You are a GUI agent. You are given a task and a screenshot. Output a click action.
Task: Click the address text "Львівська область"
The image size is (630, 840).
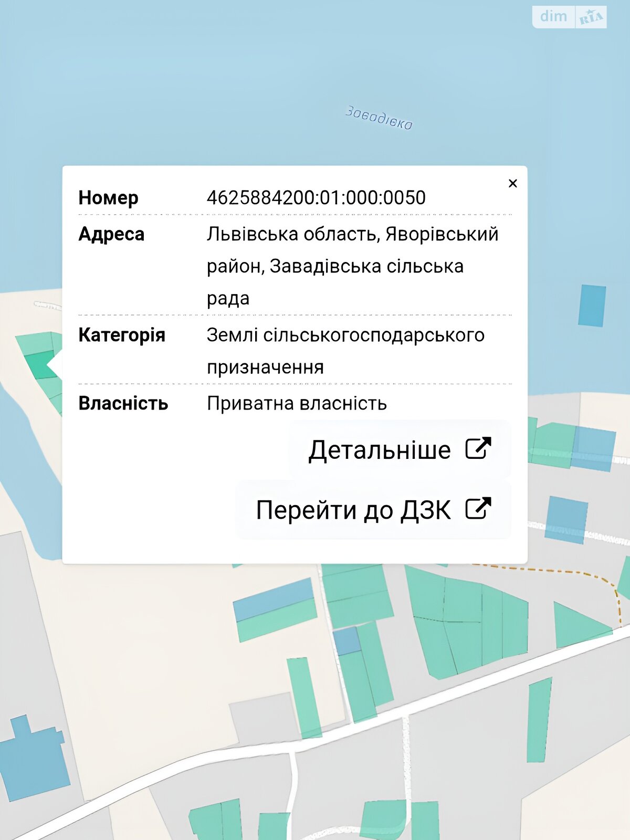[x=292, y=234]
